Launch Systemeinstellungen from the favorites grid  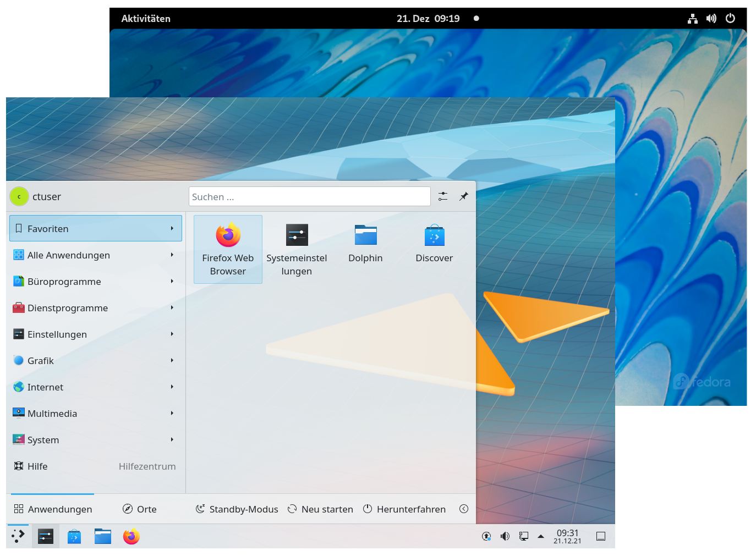(x=297, y=249)
